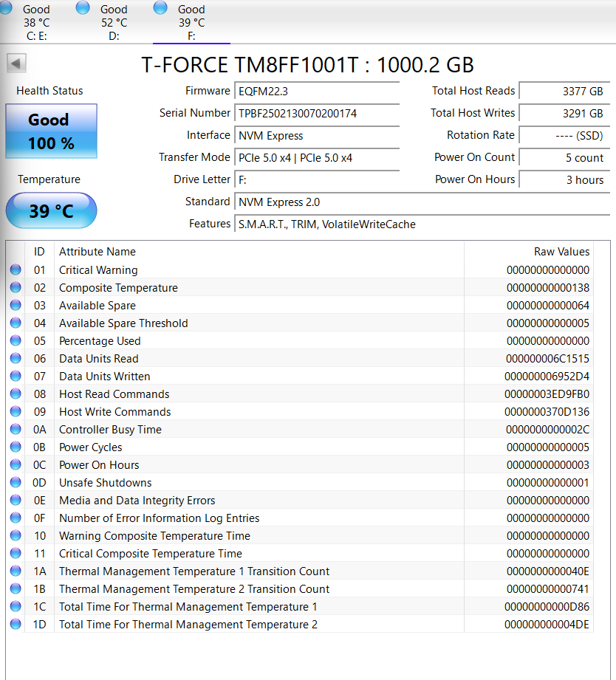Click the status circle above the F: drive letter
Screen dimensions: 616x680
coord(160,8)
